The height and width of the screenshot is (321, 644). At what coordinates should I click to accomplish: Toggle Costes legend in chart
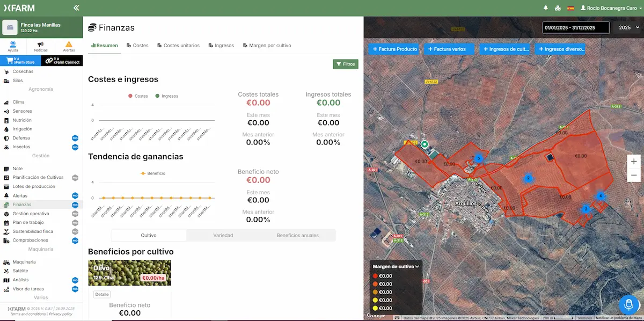tap(137, 96)
